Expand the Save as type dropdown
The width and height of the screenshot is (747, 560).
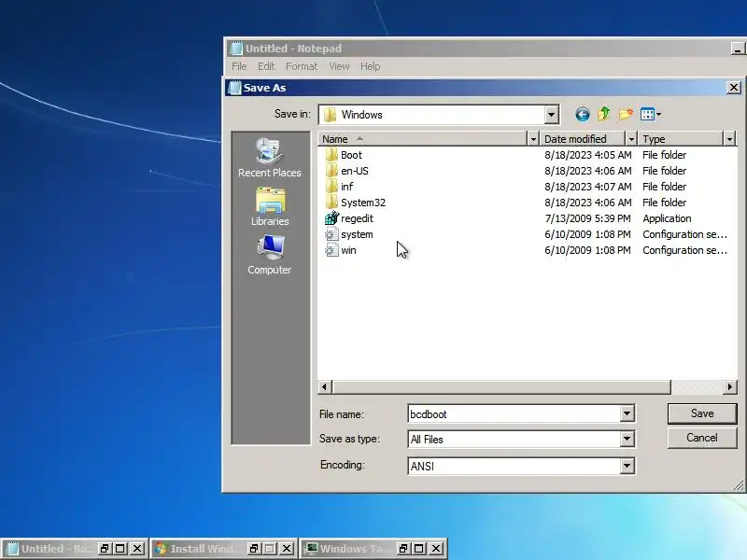click(x=627, y=439)
